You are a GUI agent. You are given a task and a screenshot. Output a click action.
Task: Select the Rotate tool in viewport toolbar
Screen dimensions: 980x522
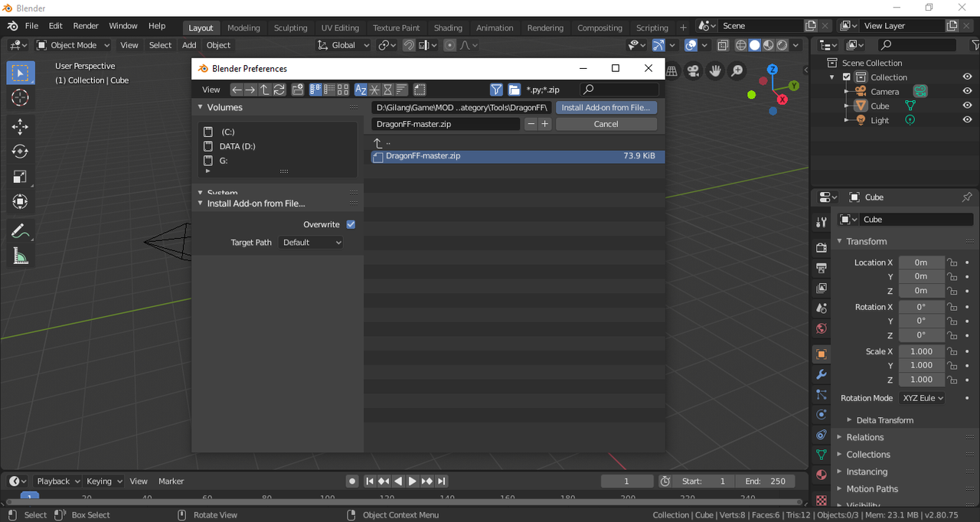pyautogui.click(x=21, y=152)
